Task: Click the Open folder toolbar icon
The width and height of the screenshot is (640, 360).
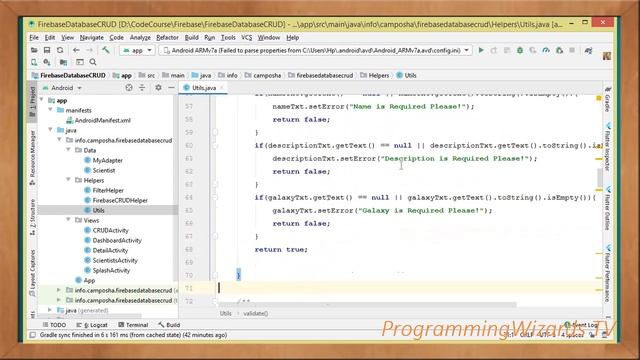Action: coord(34,50)
